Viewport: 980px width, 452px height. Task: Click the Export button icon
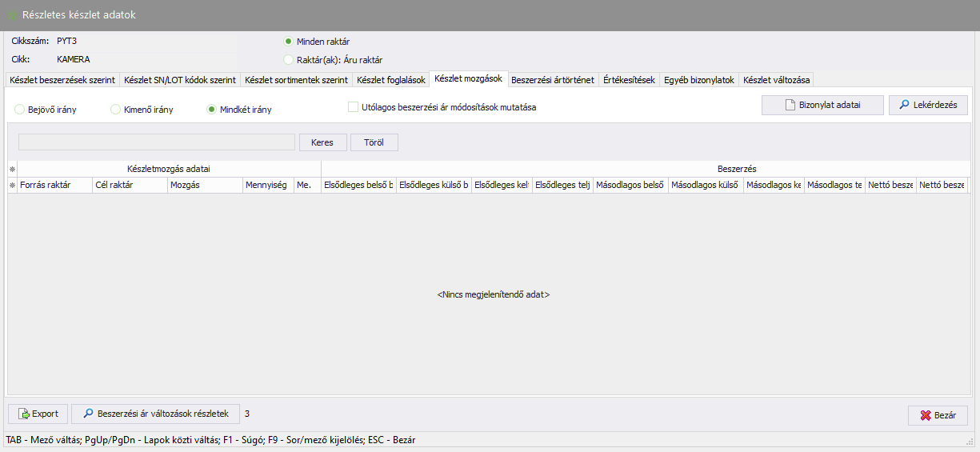pos(24,414)
